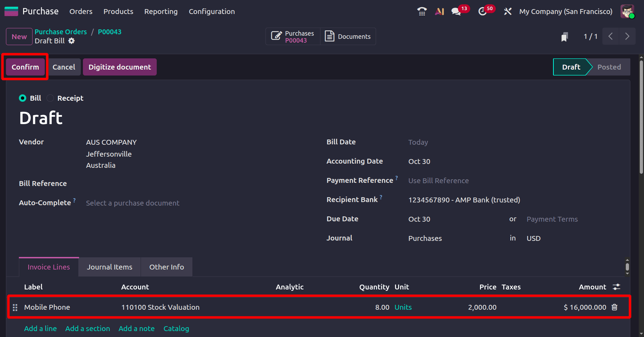Screen dimensions: 644x337
Task: Click the Confirm button
Action: pyautogui.click(x=24, y=67)
